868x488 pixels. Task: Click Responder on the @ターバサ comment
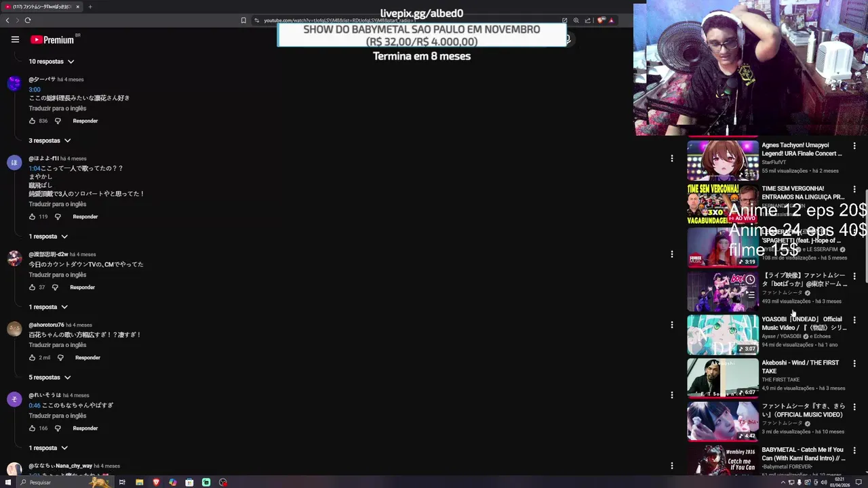click(85, 121)
